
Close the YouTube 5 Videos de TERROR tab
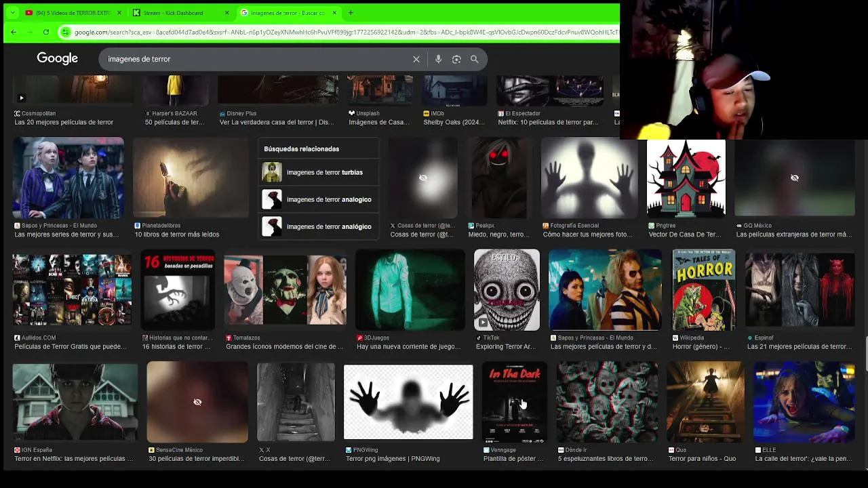(x=119, y=13)
